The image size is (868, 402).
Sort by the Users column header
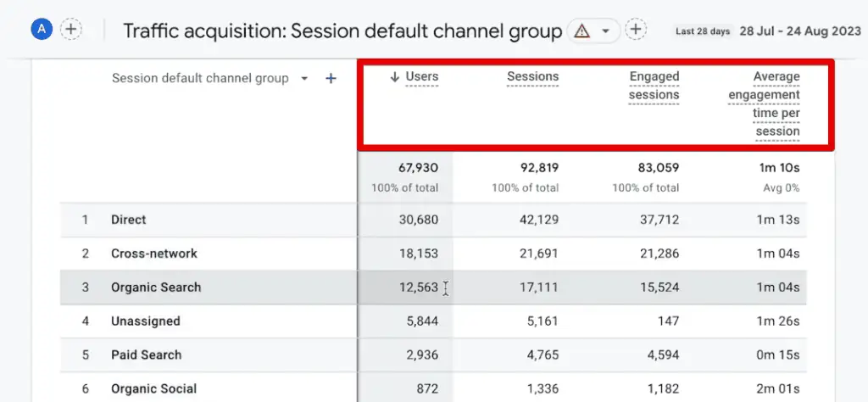point(422,76)
